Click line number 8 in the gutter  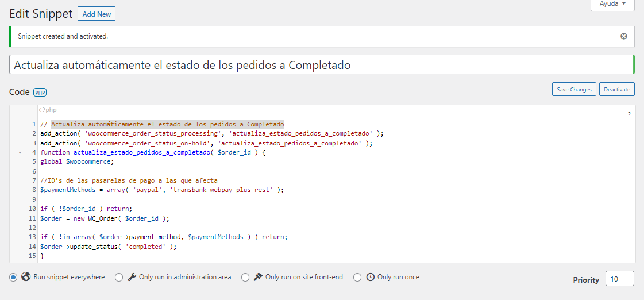coord(35,190)
